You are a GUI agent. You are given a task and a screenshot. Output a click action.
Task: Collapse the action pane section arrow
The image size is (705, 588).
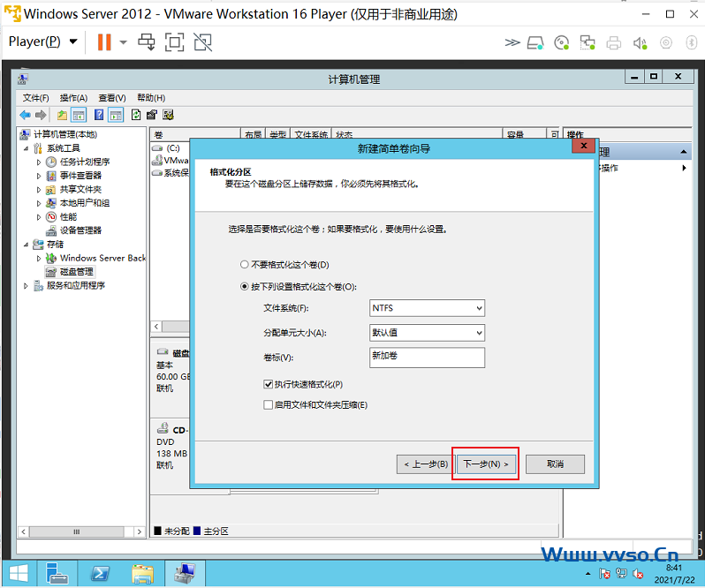[684, 152]
